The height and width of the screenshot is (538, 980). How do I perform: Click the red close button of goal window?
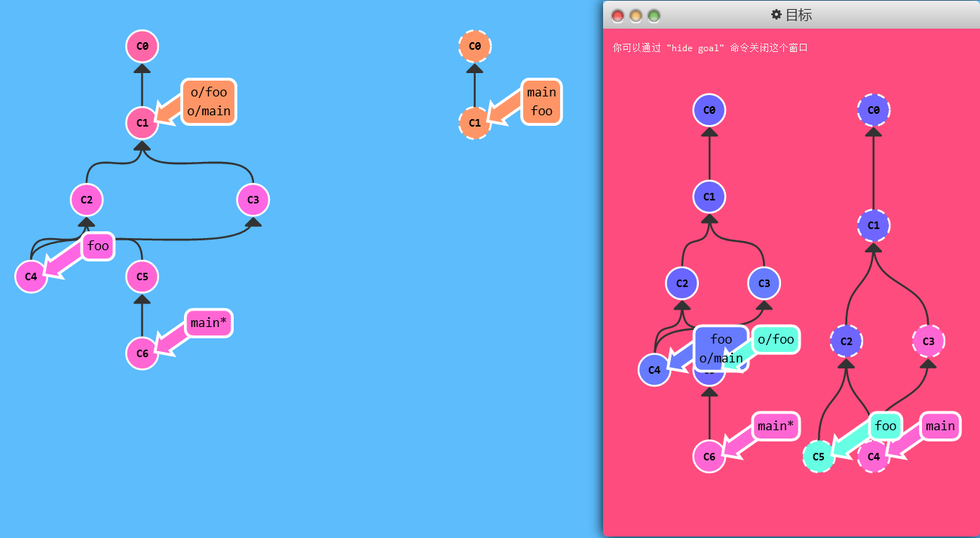click(617, 16)
